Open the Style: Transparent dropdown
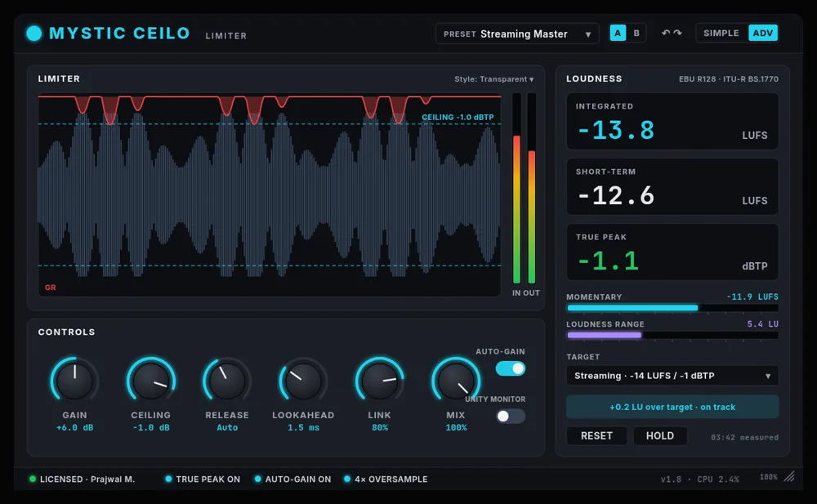The image size is (817, 504). (x=493, y=79)
